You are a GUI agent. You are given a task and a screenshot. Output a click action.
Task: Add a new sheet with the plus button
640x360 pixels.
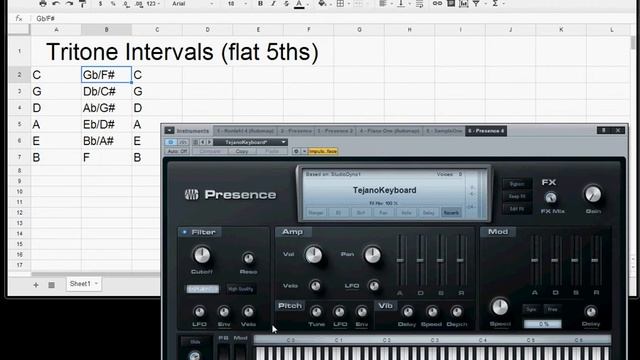(36, 285)
